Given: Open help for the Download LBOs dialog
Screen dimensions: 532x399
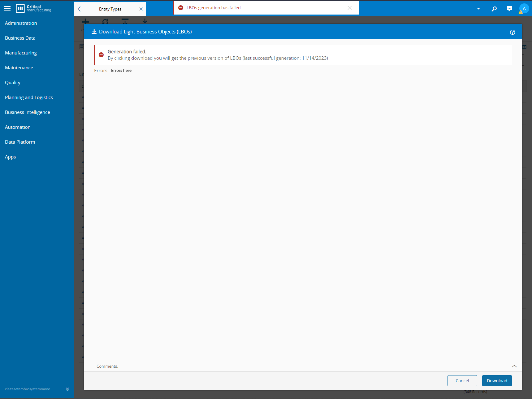Looking at the screenshot, I should point(513,32).
